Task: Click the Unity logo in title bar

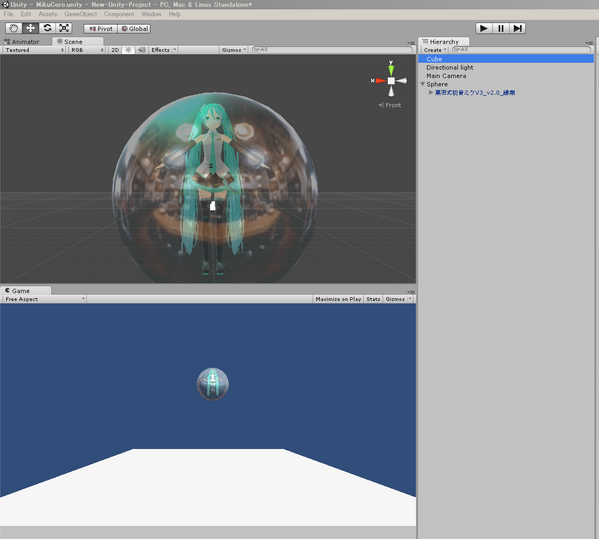Action: pos(5,5)
